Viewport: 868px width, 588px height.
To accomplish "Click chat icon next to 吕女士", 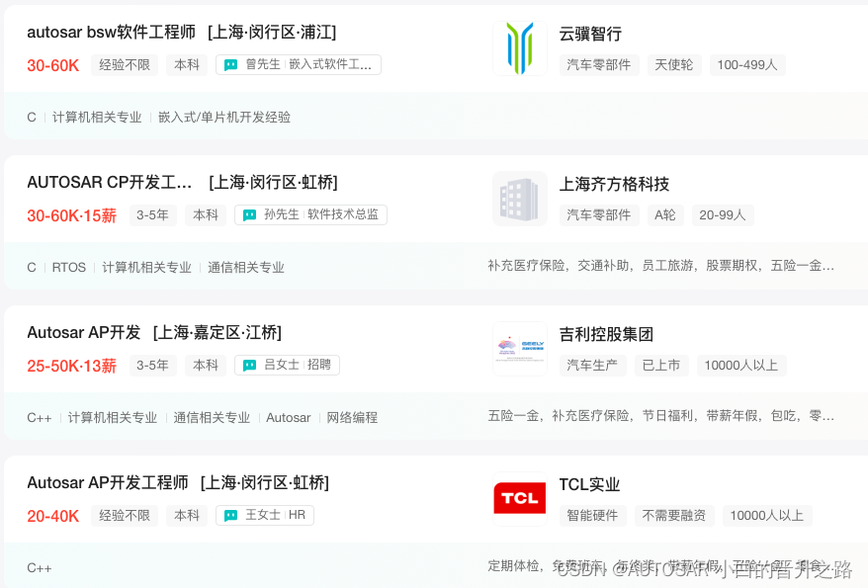I will 250,365.
